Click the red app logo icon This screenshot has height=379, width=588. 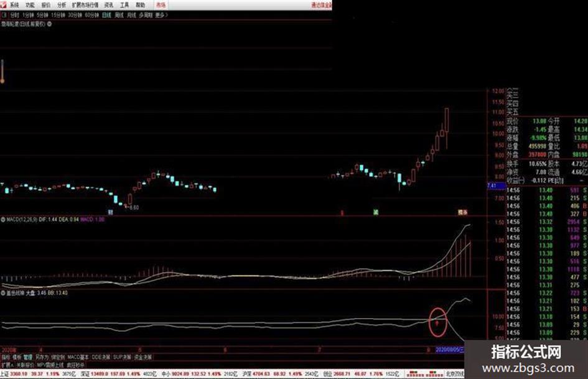click(x=3, y=4)
